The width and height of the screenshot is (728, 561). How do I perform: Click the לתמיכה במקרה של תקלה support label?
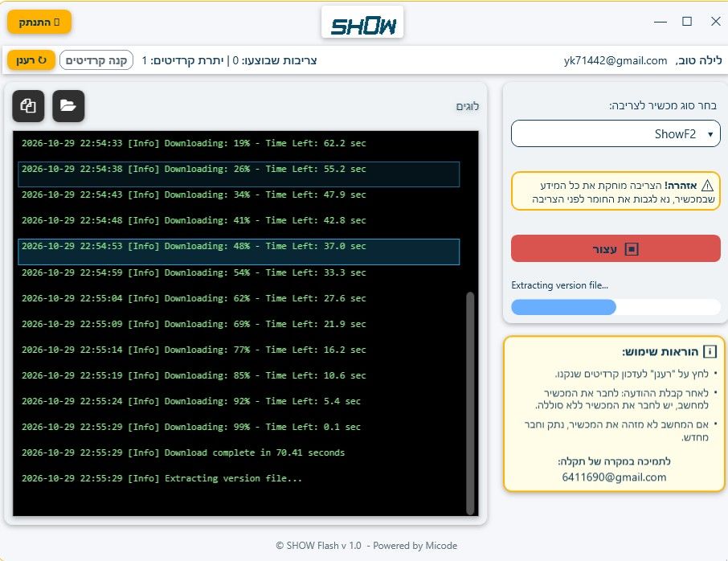coord(614,461)
